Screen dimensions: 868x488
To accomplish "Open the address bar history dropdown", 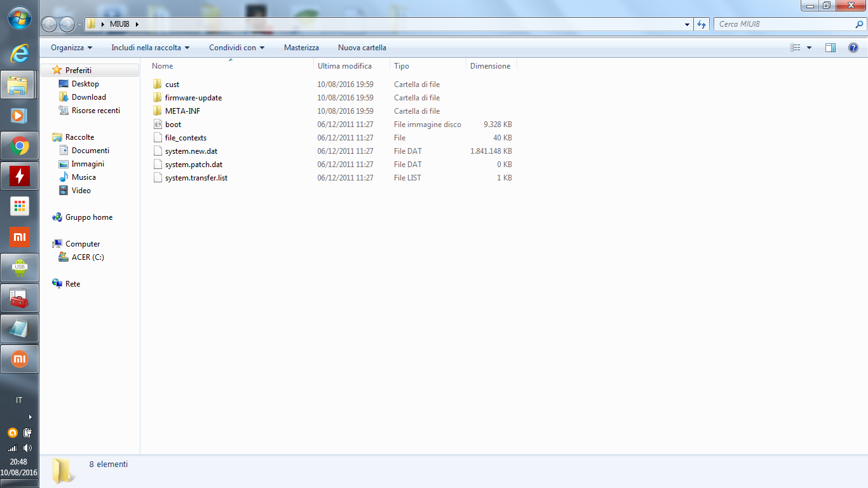I will pos(688,24).
